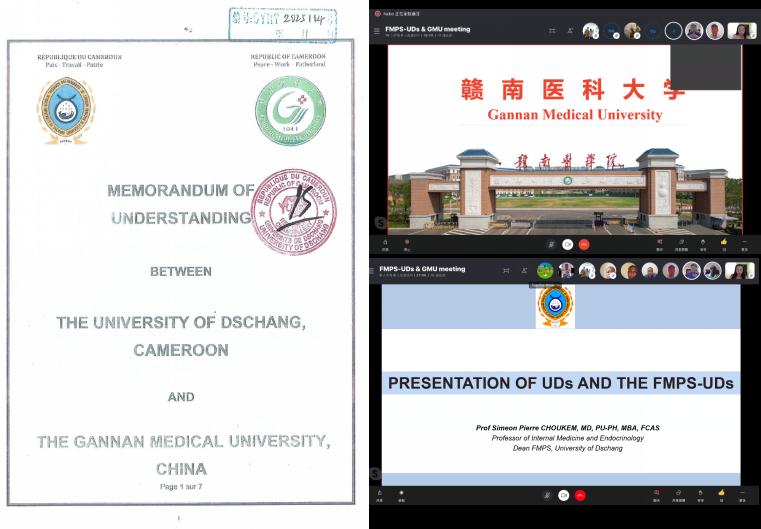
Task: Expand the side arrow on Gannan slide left edge
Action: point(376,222)
